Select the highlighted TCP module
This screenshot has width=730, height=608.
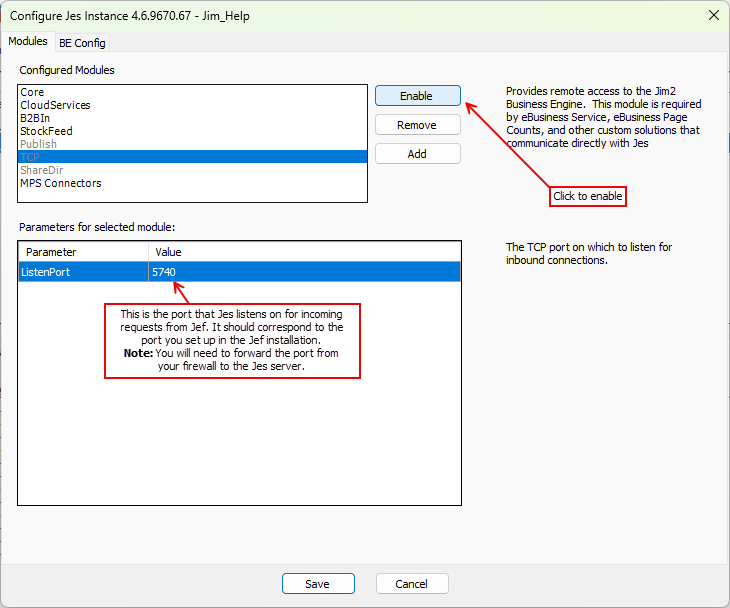click(x=192, y=157)
